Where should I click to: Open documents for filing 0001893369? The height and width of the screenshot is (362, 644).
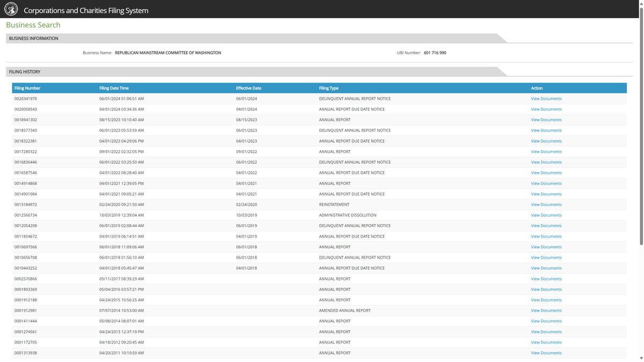coord(546,290)
